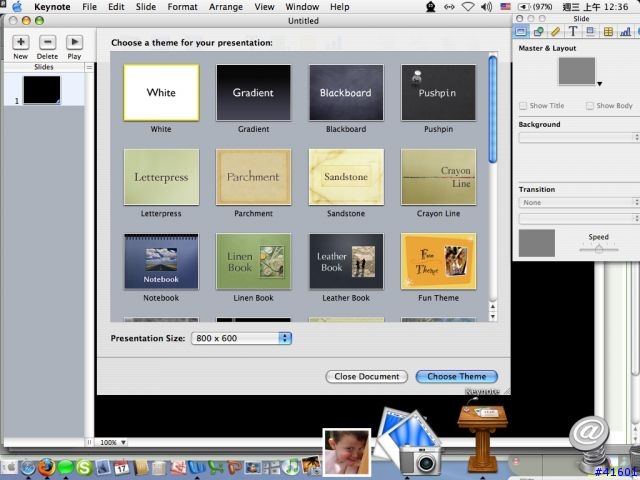Select the Gradient theme thumbnail
This screenshot has width=640, height=480.
253,93
